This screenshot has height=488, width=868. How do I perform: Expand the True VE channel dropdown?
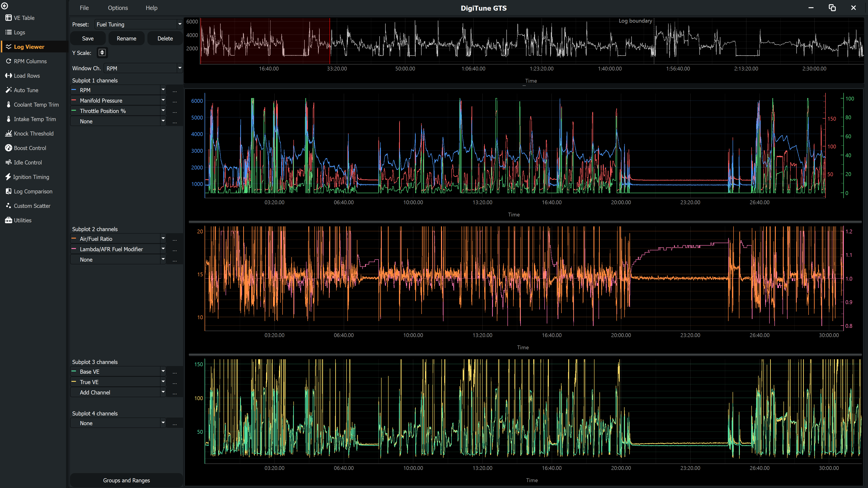point(163,382)
